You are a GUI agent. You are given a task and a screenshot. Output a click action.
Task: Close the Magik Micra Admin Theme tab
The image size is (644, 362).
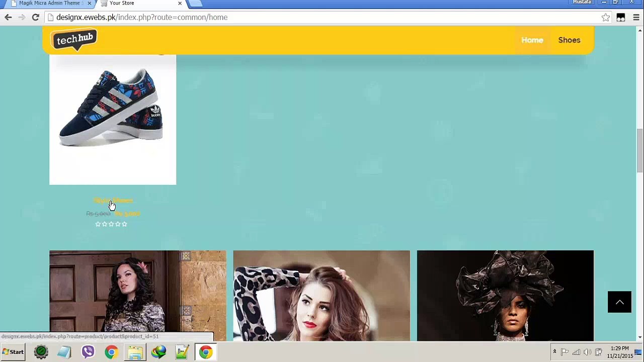coord(89,4)
